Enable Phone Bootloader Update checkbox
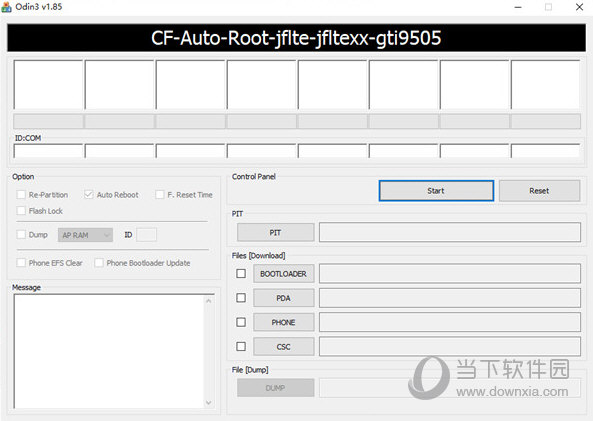593x421 pixels. point(99,263)
